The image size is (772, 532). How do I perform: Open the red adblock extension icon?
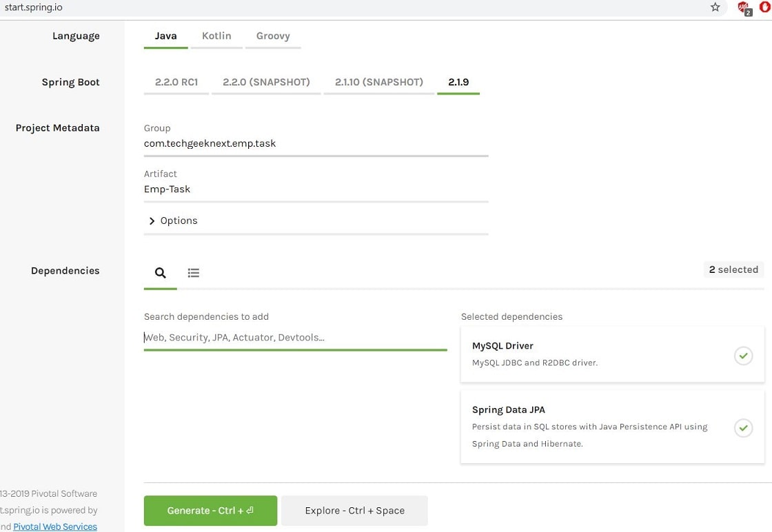click(744, 8)
